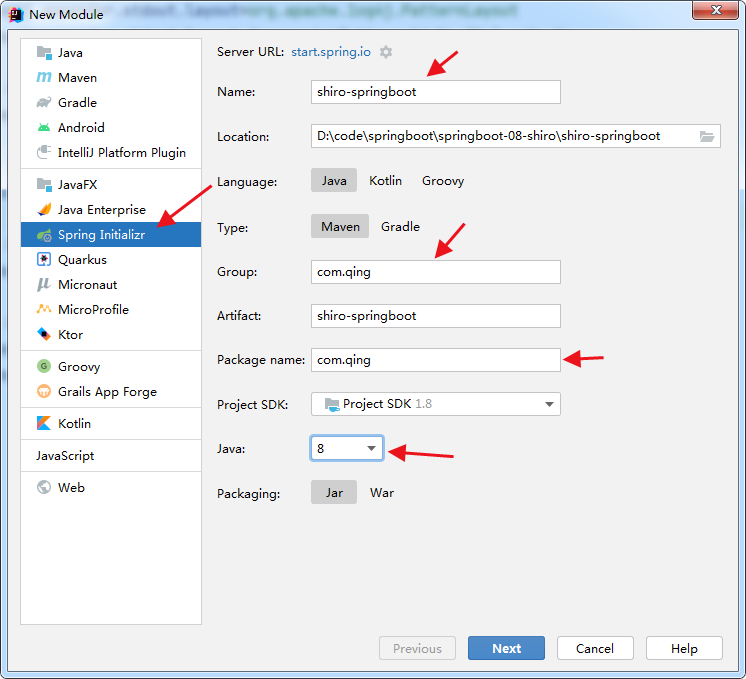Click the Cancel button
The height and width of the screenshot is (679, 746).
pos(595,648)
